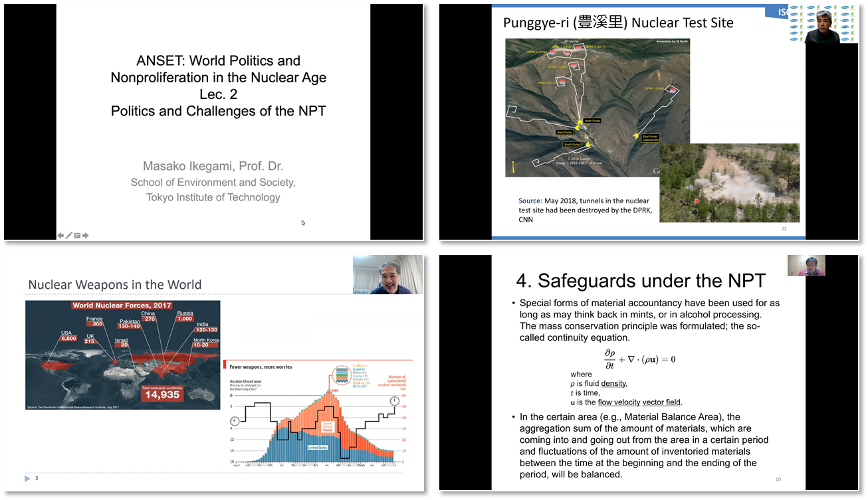This screenshot has width=868, height=500.
Task: Click the 'United States' label in the chart
Action: point(317,448)
